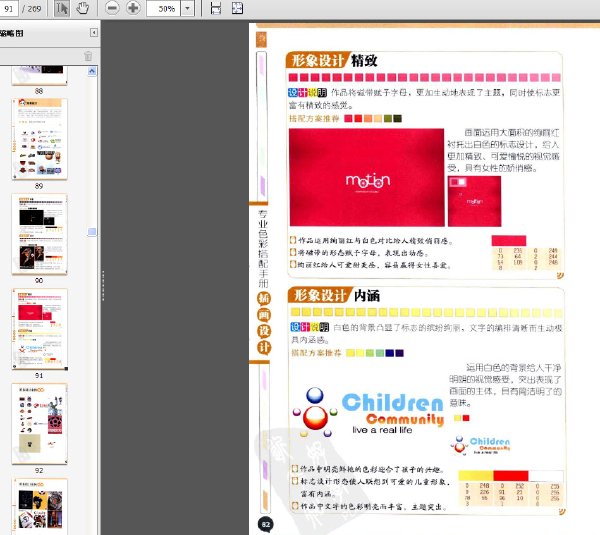Select the page 91 thumbnail
This screenshot has width=600, height=535.
point(39,329)
